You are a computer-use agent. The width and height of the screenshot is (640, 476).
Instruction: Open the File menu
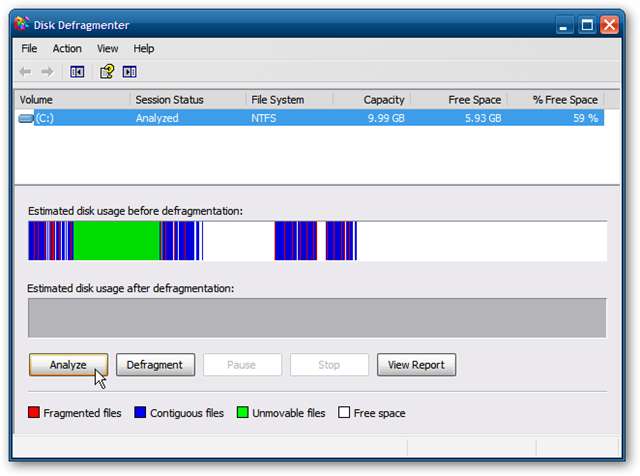click(29, 48)
